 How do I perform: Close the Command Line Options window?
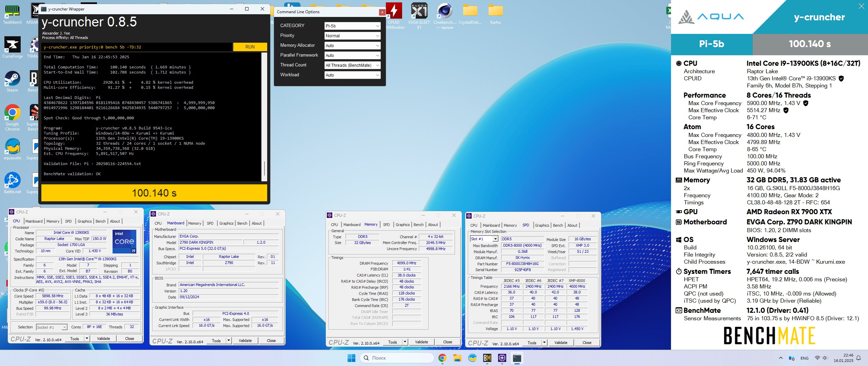pos(382,12)
